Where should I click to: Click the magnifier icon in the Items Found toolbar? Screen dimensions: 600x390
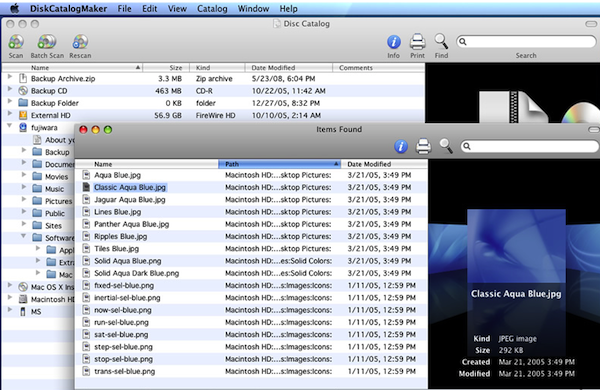pyautogui.click(x=446, y=146)
